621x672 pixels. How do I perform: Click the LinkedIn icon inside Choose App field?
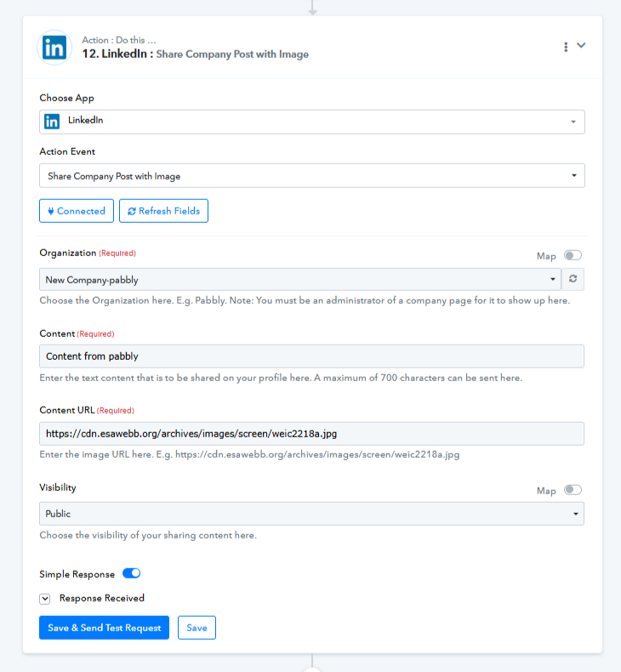(52, 122)
